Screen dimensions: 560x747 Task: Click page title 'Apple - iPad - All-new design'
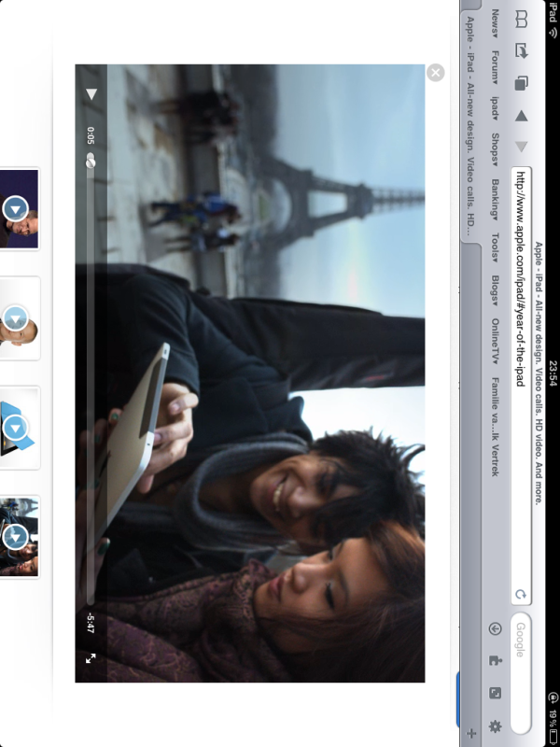539,373
